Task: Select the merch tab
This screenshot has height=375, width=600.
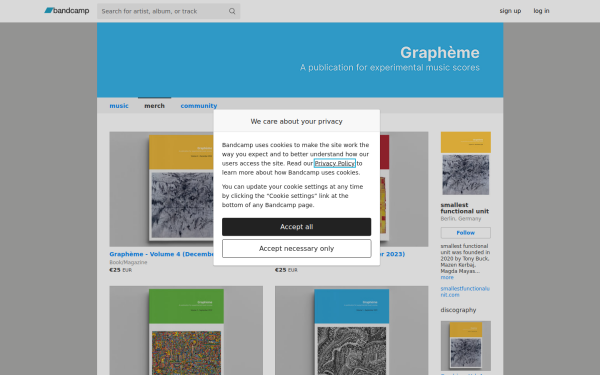Action: click(x=154, y=106)
